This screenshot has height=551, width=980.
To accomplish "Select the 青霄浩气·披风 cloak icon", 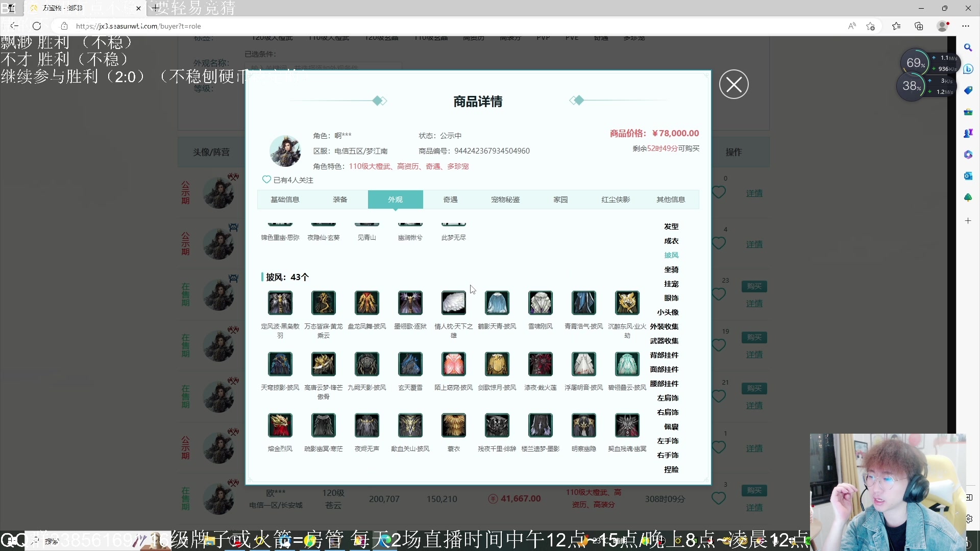I will coord(584,303).
